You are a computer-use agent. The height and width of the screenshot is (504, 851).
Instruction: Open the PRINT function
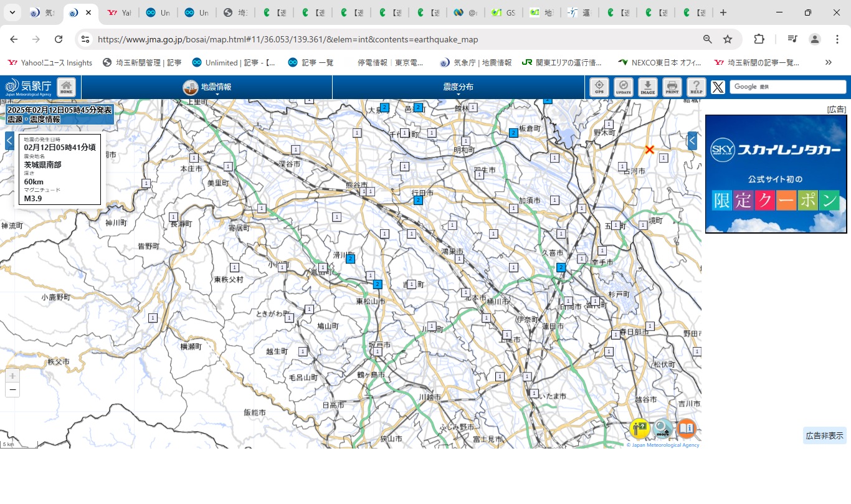tap(672, 87)
